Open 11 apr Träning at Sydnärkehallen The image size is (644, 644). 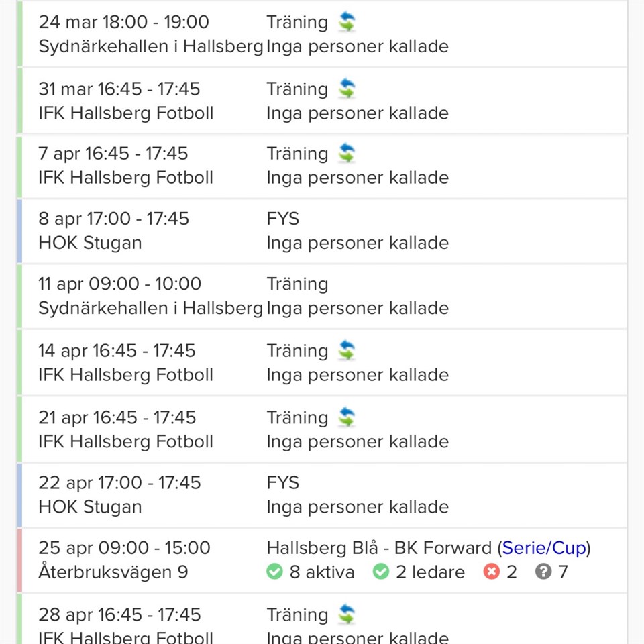[x=297, y=284]
